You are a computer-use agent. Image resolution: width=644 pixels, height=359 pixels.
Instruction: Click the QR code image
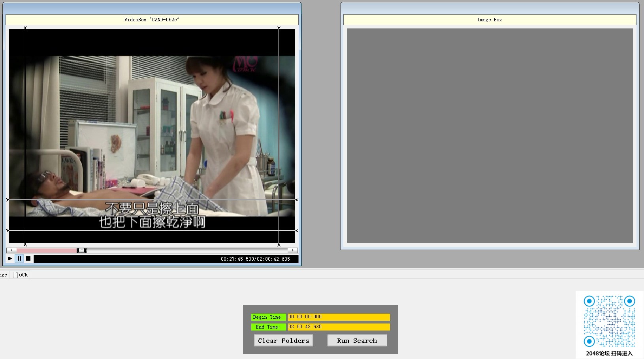609,321
